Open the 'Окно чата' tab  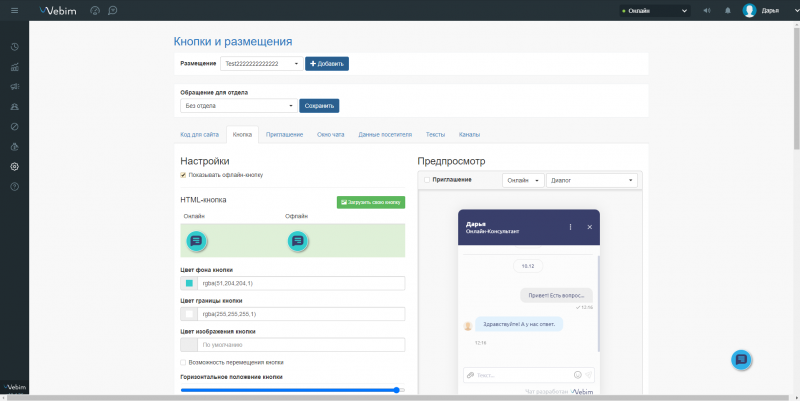[x=330, y=134]
